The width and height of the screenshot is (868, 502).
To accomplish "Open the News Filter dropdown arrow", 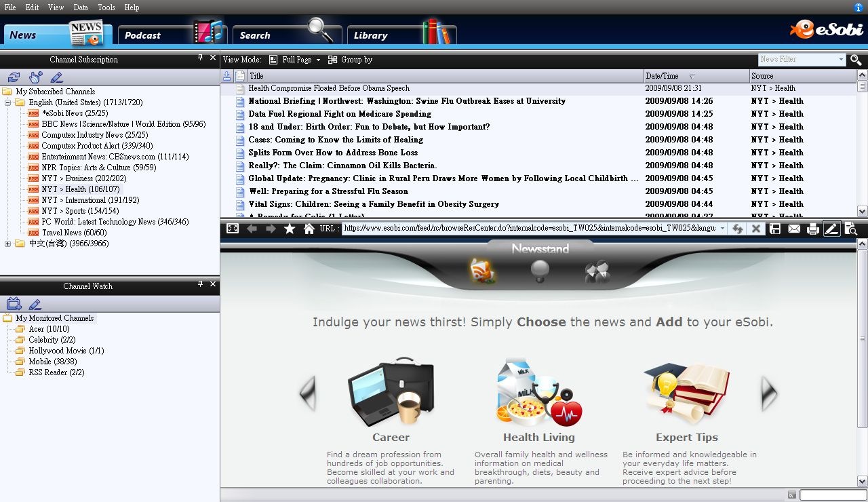I will tap(841, 60).
